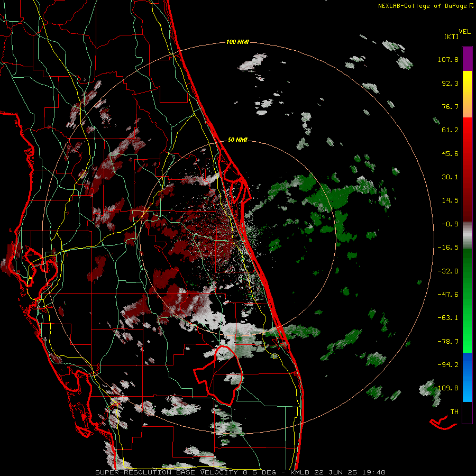The width and height of the screenshot is (476, 476).
Task: Pick the black TH segment of color bar
Action: 467,413
